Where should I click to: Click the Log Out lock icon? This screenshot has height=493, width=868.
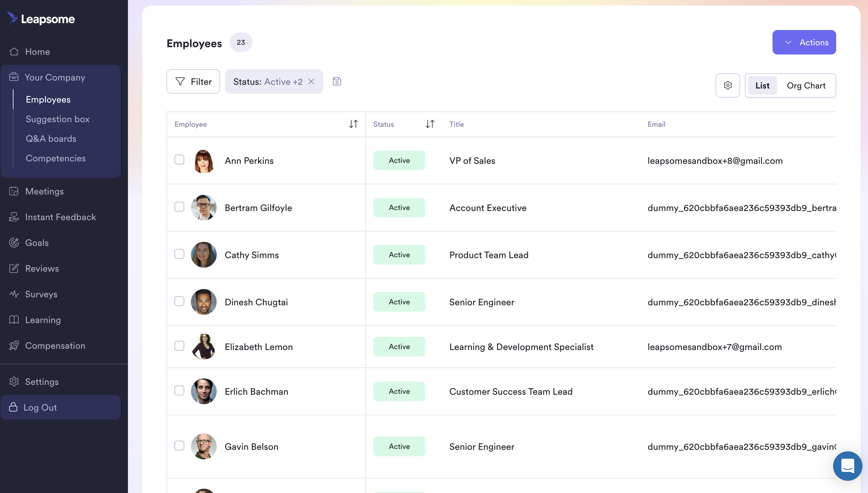click(x=13, y=407)
